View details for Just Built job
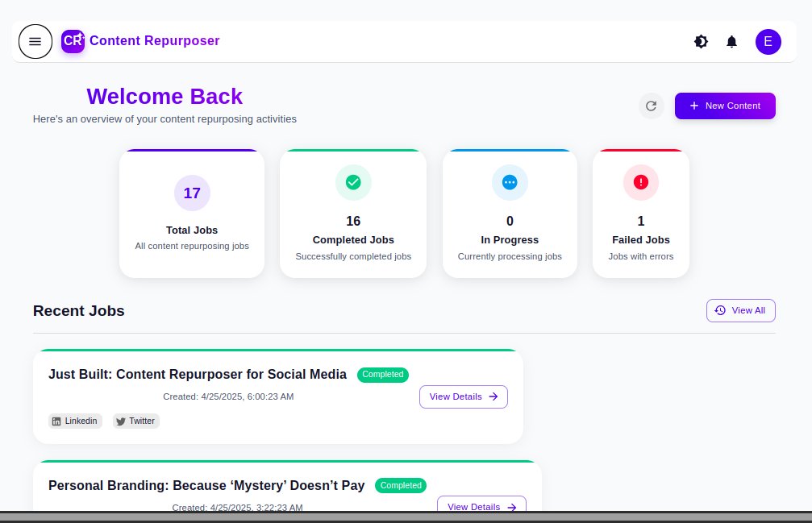The image size is (812, 523). (464, 396)
